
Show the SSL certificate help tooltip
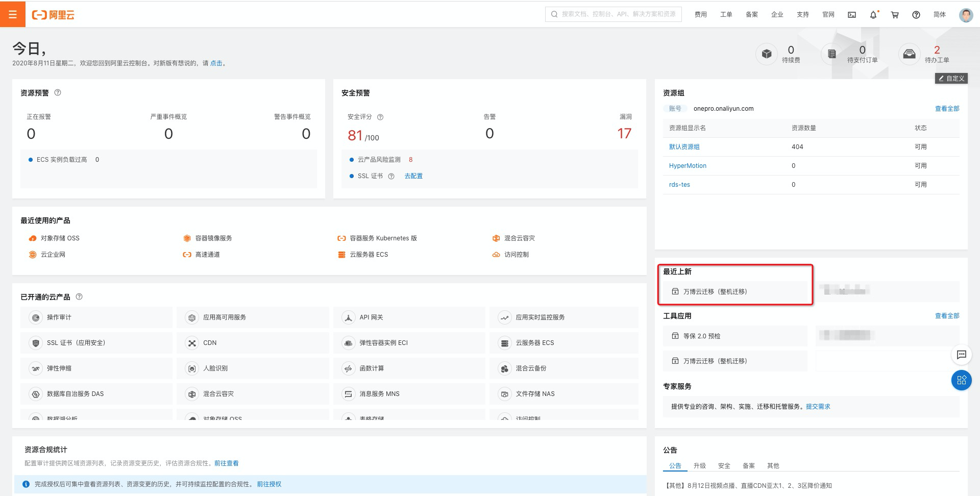[391, 176]
